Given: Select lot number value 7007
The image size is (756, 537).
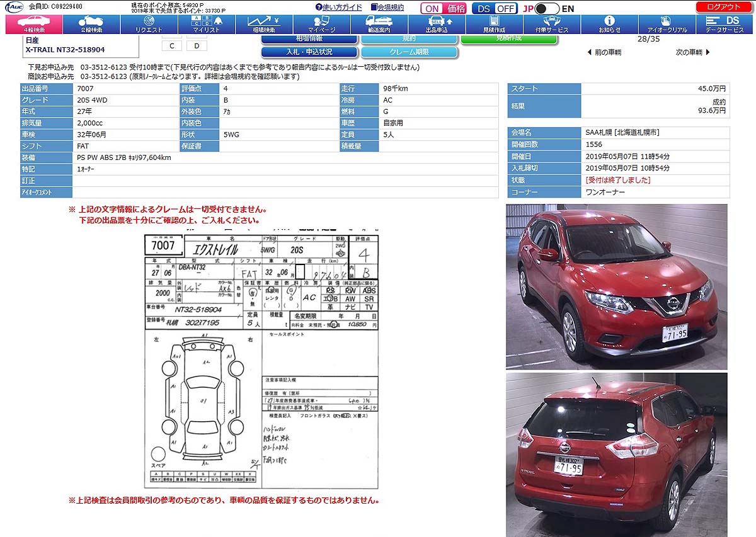Looking at the screenshot, I should tap(84, 89).
